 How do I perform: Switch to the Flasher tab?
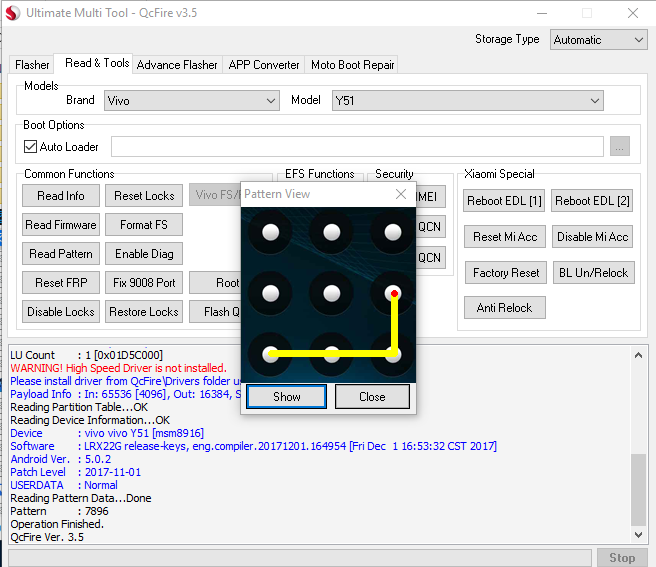tap(32, 65)
